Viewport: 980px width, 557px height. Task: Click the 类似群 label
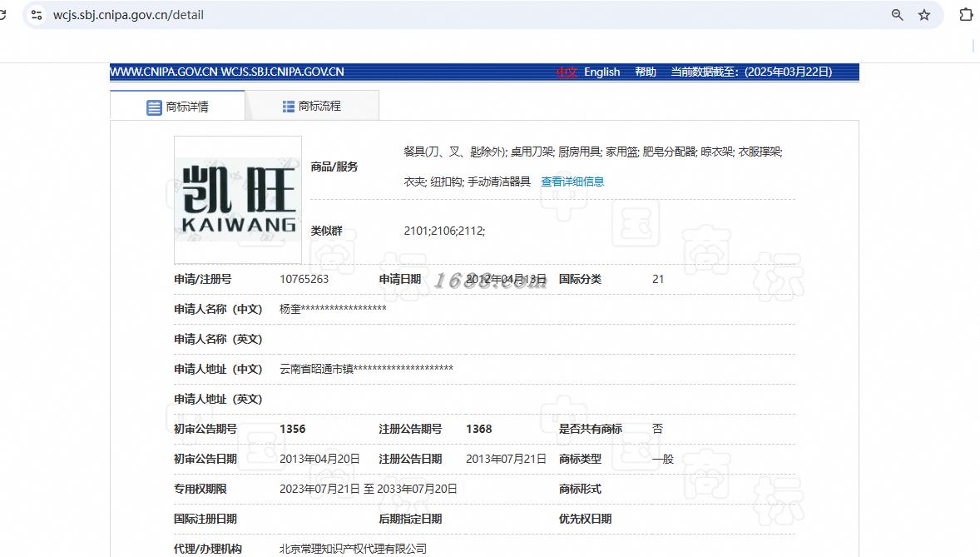pos(326,231)
